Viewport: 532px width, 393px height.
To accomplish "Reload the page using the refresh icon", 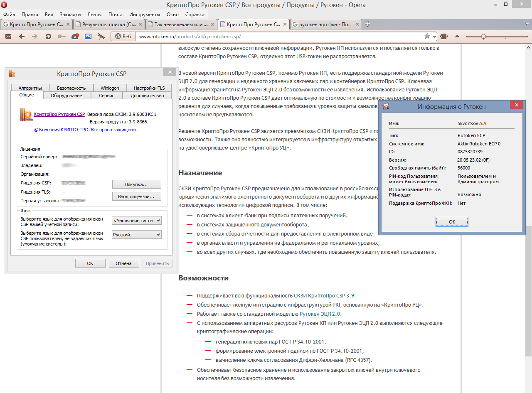I will pyautogui.click(x=48, y=37).
